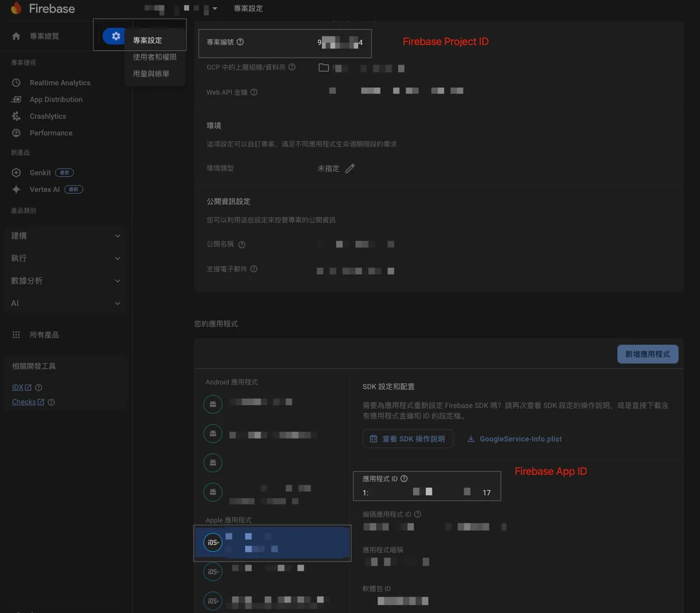Open Genkit product page
700x613 pixels.
(40, 173)
